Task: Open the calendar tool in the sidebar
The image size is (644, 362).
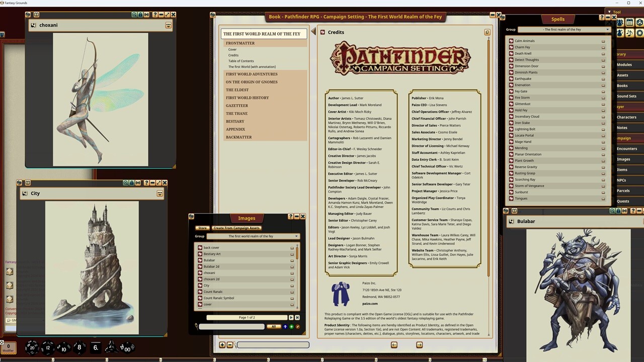Action: click(x=629, y=23)
